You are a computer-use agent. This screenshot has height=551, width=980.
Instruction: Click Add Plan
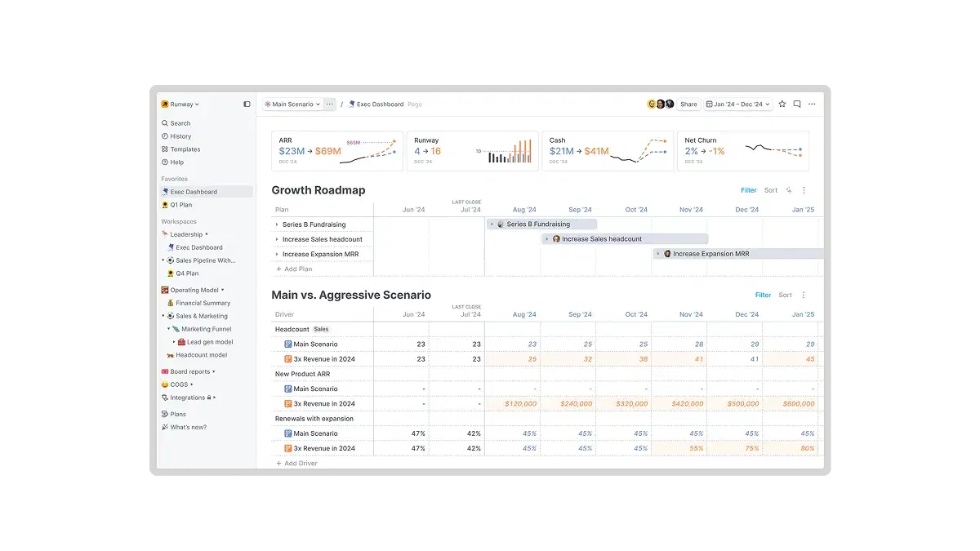(294, 269)
